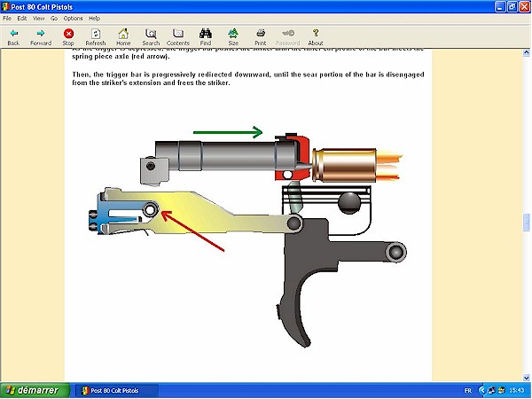Click the text 'spring piece axle (red arrow).'
The height and width of the screenshot is (399, 532).
[x=121, y=57]
